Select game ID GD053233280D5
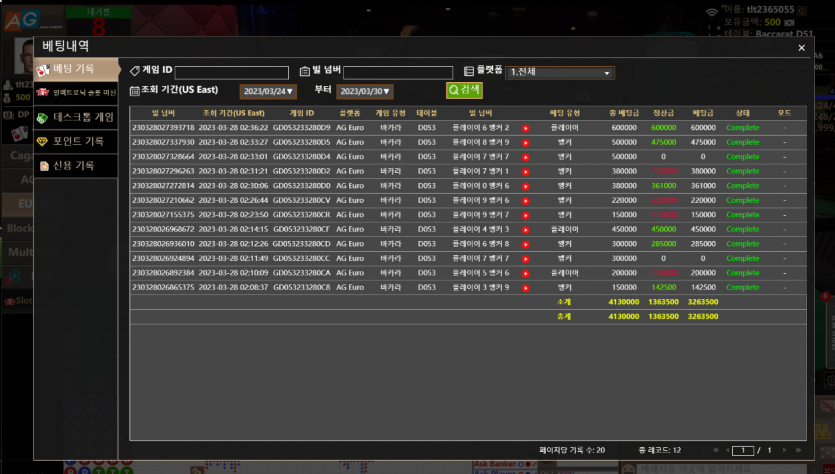This screenshot has width=835, height=474. click(x=301, y=142)
